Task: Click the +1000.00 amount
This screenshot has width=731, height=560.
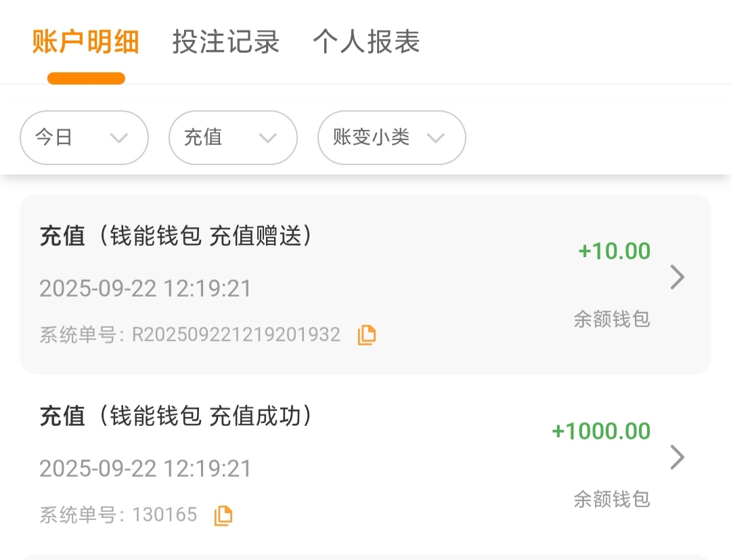Action: point(601,431)
